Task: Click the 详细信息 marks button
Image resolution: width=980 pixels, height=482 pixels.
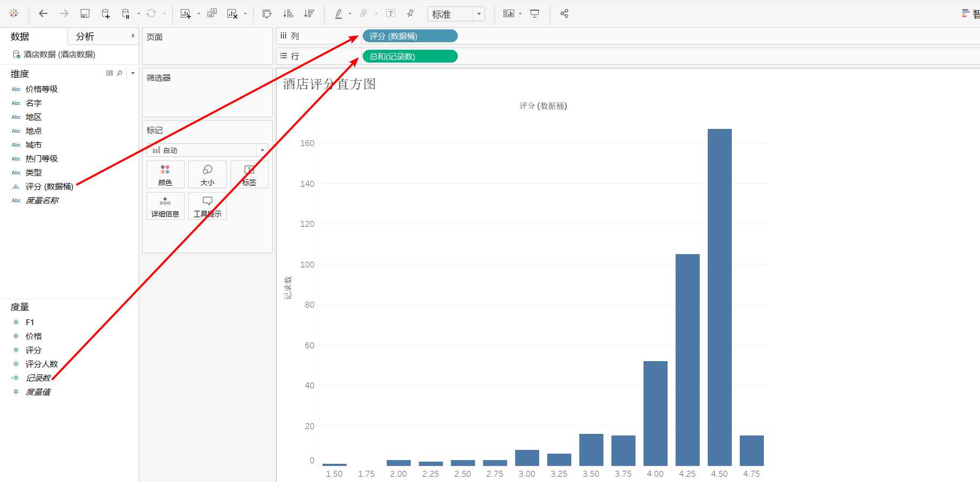Action: click(165, 206)
